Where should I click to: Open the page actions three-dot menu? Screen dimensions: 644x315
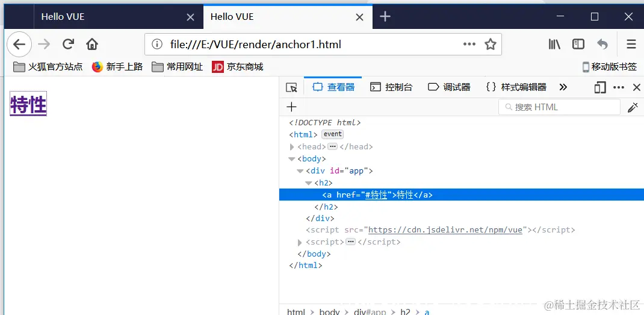(x=469, y=44)
